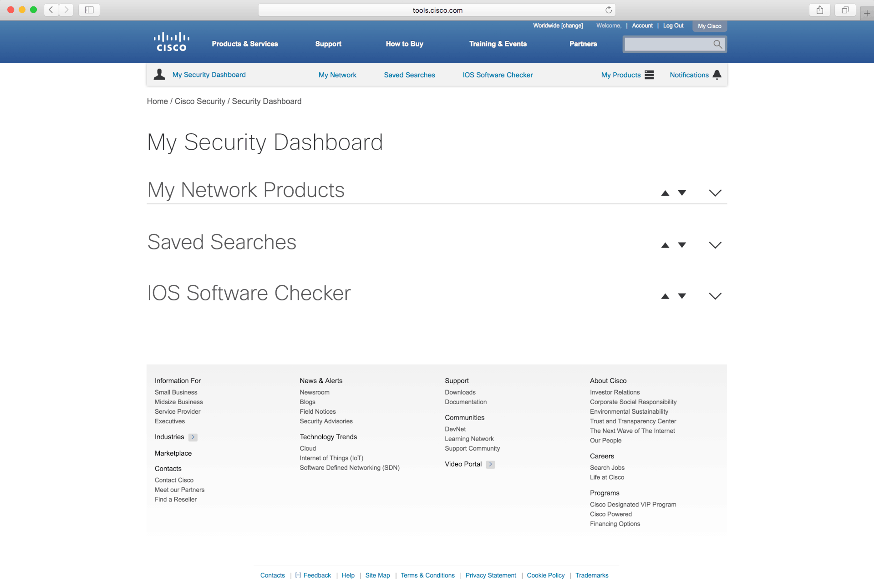Screen dimensions: 874x588
Task: Go to Home breadcrumb
Action: 157,101
